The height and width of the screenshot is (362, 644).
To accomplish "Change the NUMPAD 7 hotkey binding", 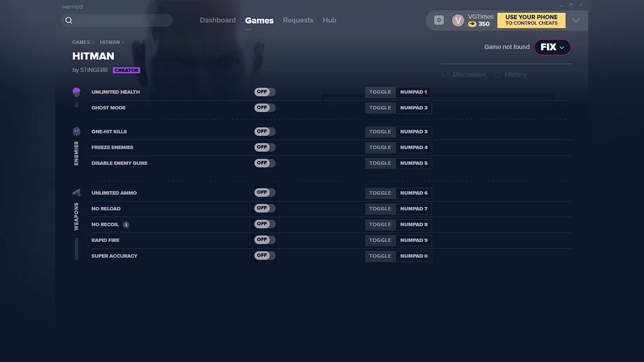I will [x=414, y=209].
